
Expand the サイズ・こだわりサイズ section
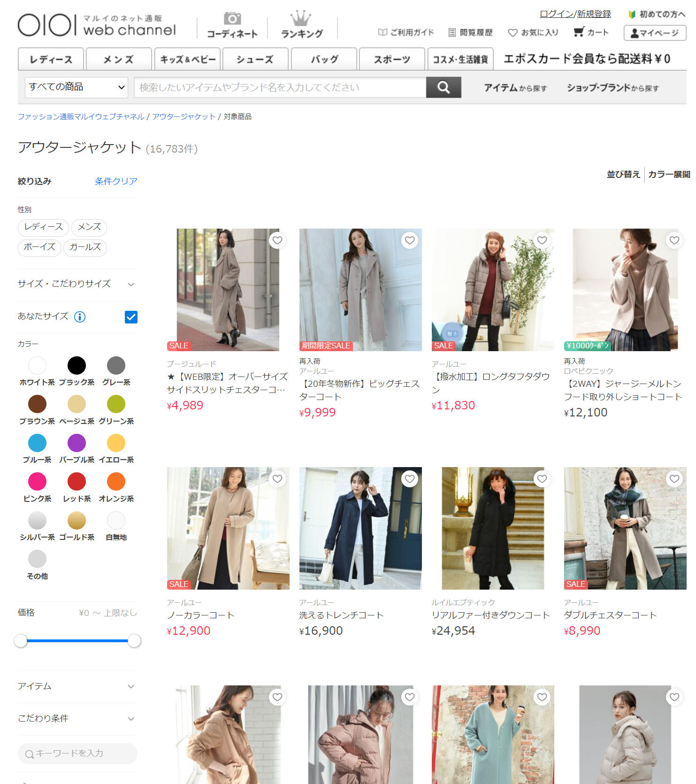click(x=131, y=284)
